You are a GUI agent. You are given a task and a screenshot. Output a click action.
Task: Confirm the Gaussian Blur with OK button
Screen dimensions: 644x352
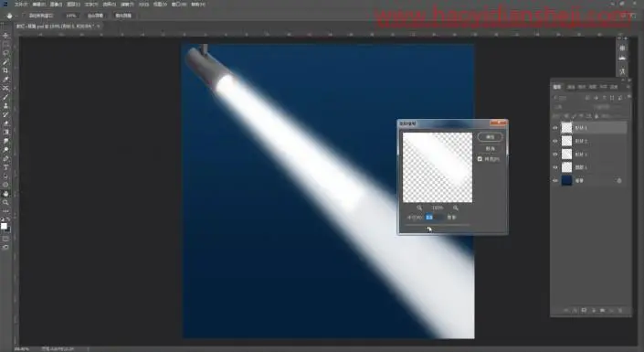tap(491, 137)
